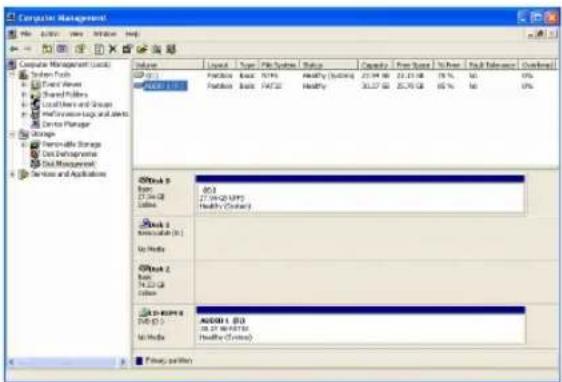Screen dimensions: 562x382
Task: Select the (C:) NTFS partition block on Disk 0
Action: (x=360, y=195)
